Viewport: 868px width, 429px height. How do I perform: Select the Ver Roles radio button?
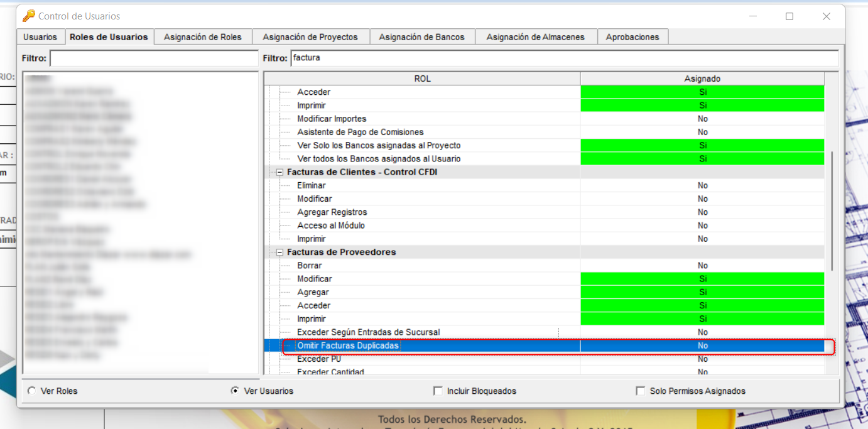[31, 390]
